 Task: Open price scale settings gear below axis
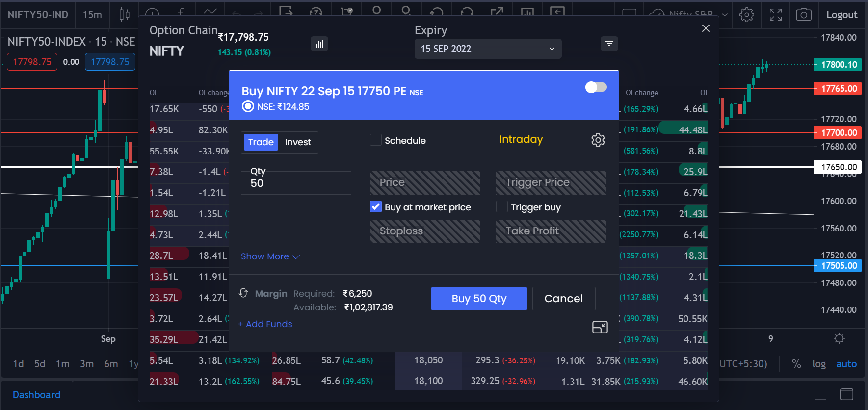[840, 338]
